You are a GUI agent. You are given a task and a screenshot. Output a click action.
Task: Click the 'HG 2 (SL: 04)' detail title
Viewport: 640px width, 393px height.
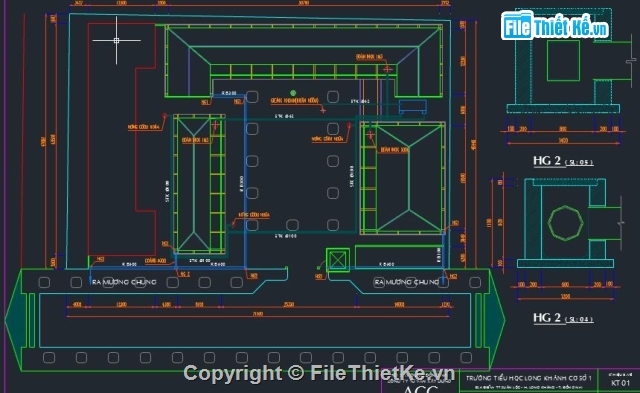click(x=563, y=318)
